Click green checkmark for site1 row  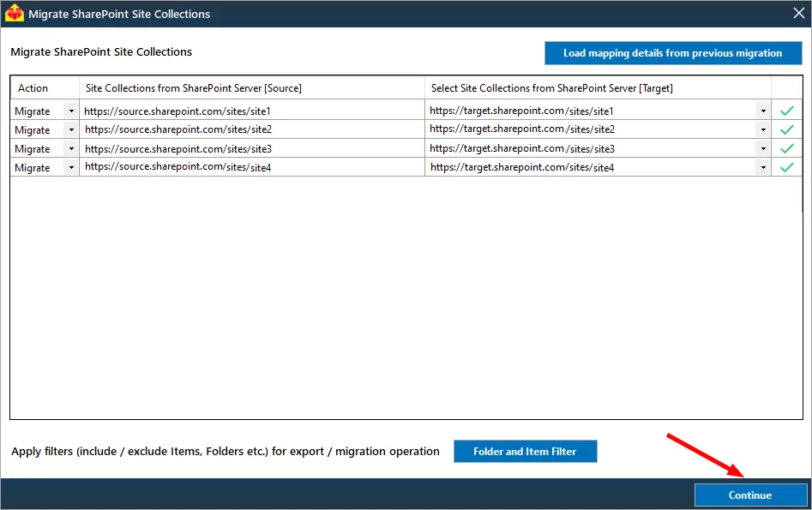(x=786, y=111)
